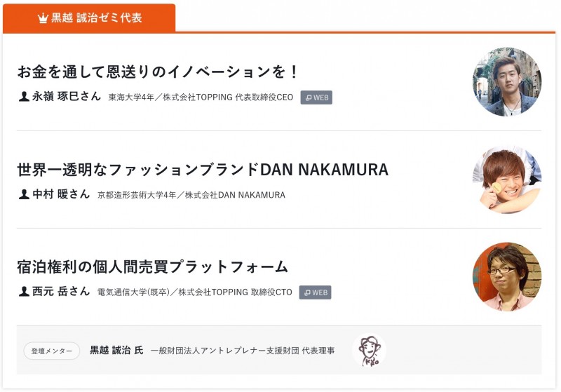The height and width of the screenshot is (392, 561).
Task: Open 西元 岳's round profile photo
Action: point(506,277)
